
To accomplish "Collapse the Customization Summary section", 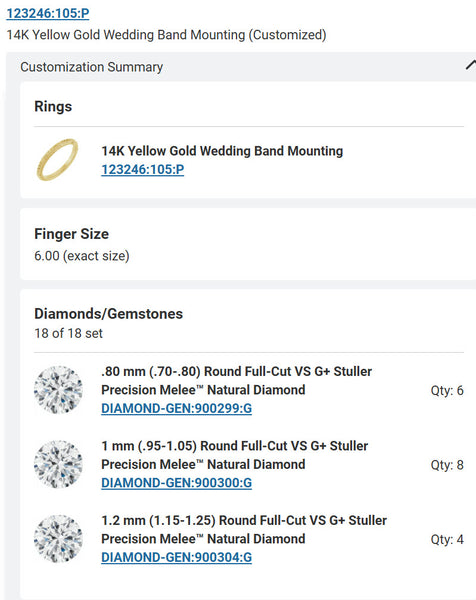I will 471,65.
